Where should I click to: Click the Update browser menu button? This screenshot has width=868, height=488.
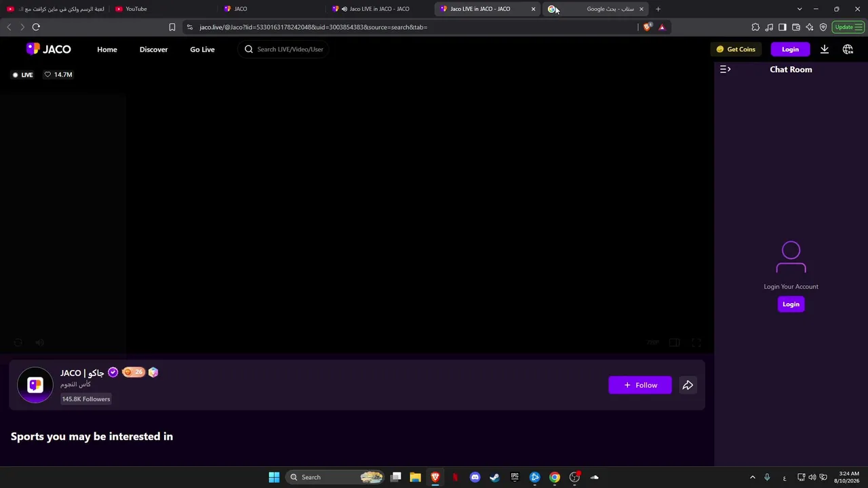pyautogui.click(x=848, y=27)
